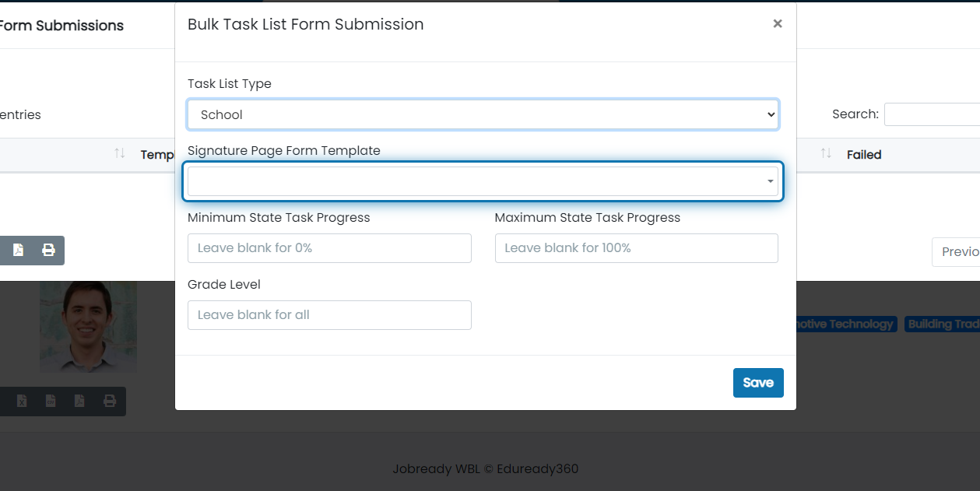980x491 pixels.
Task: Expand Signature Page Form Template dropdown
Action: pyautogui.click(x=483, y=181)
